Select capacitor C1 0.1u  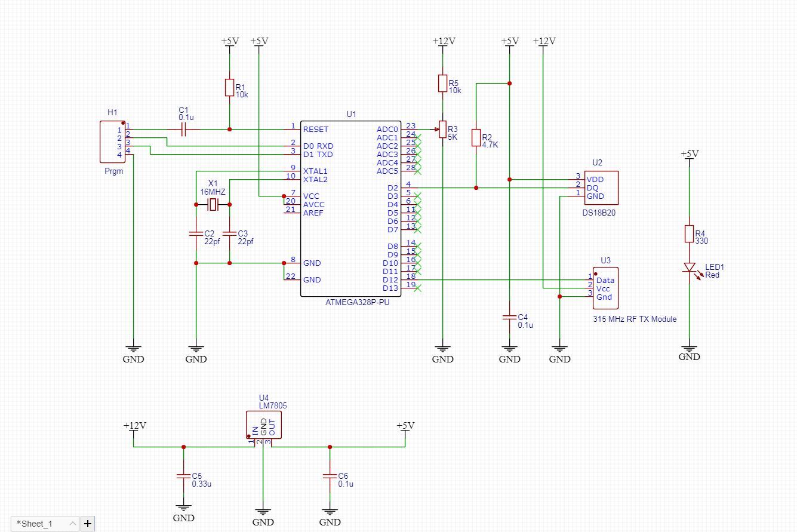point(183,129)
